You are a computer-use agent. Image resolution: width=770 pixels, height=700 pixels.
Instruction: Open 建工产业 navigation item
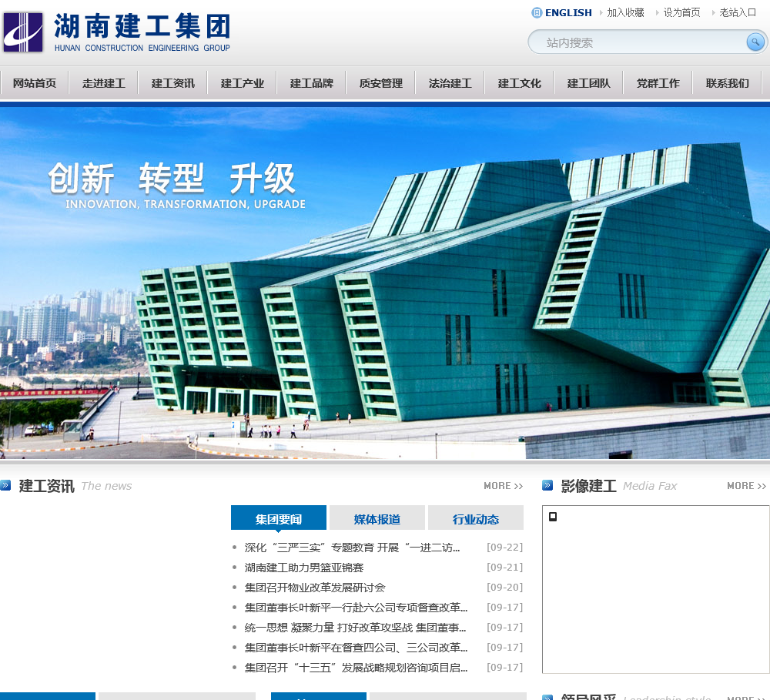[x=242, y=83]
